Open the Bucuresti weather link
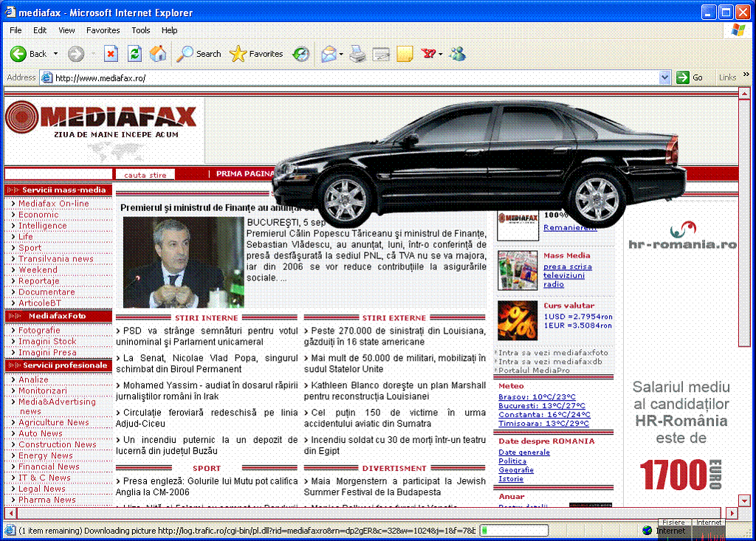Image resolution: width=756 pixels, height=541 pixels. click(542, 406)
